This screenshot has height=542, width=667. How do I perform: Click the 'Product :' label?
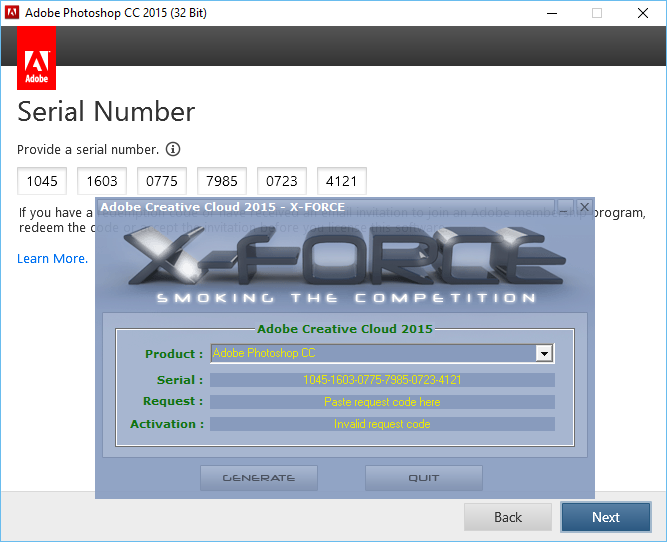(x=174, y=354)
